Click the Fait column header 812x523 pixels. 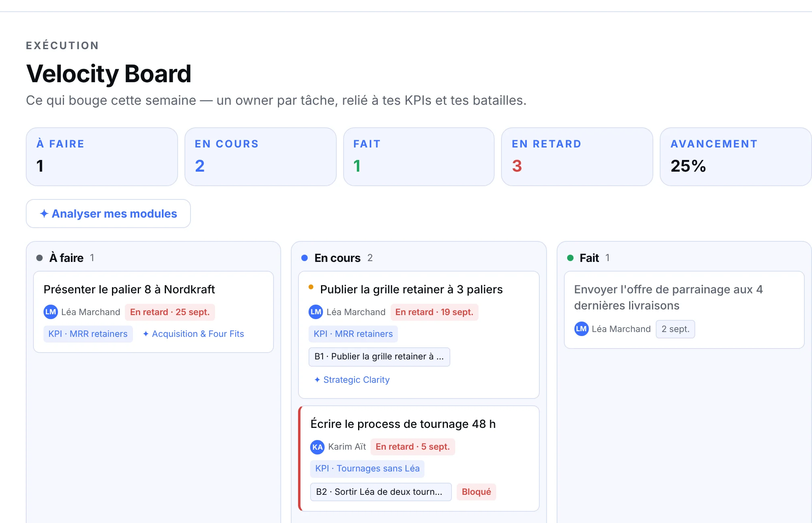point(589,258)
